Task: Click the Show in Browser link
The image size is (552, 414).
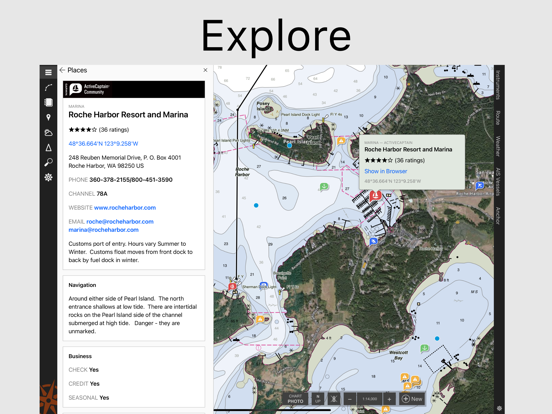Action: tap(386, 171)
